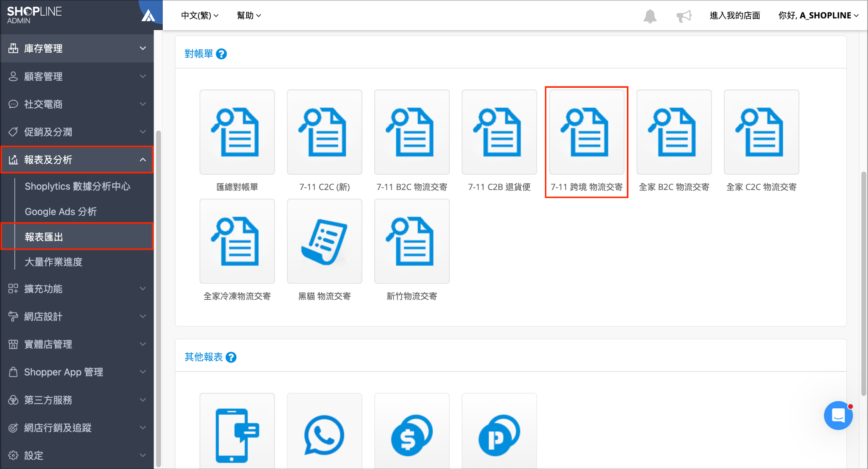Click the 其他報表 section heading link
868x469 pixels.
point(203,357)
